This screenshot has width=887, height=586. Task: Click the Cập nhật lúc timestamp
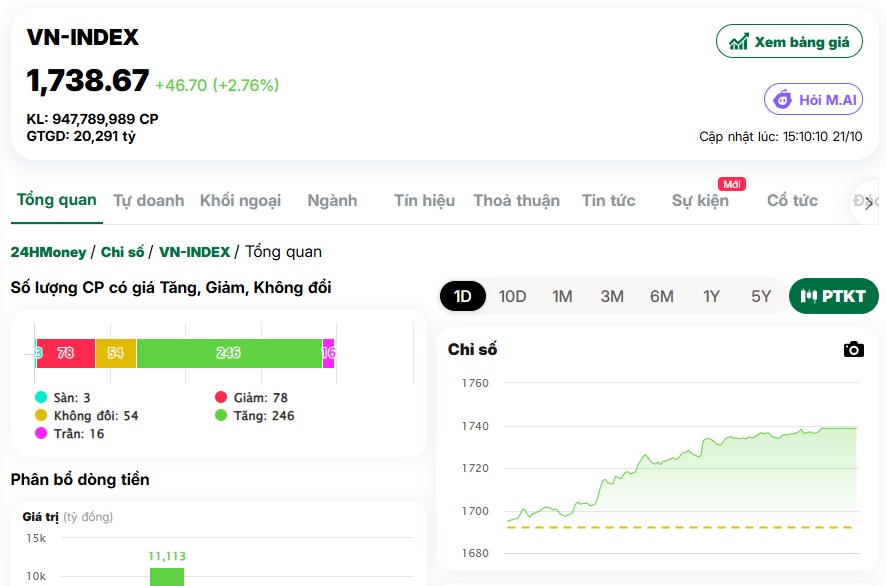[781, 136]
